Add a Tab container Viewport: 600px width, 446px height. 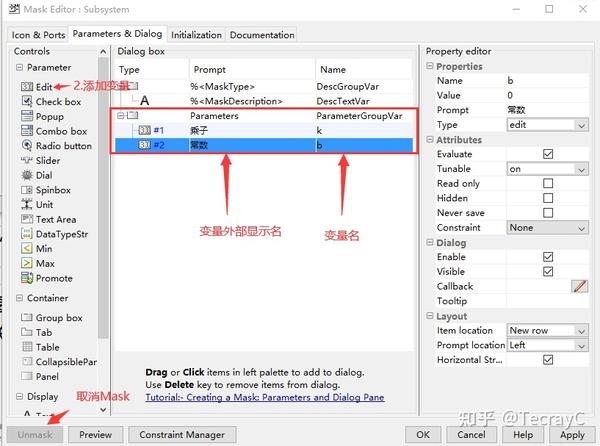click(x=37, y=332)
